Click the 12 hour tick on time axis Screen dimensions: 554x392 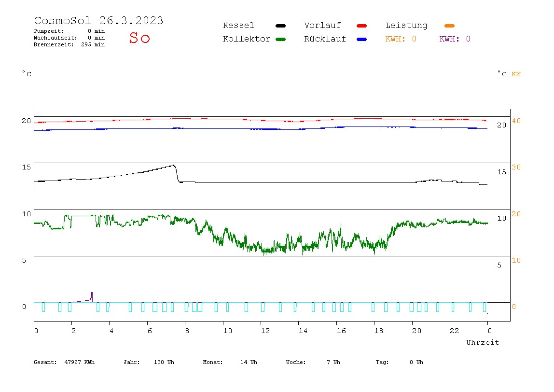(x=265, y=331)
